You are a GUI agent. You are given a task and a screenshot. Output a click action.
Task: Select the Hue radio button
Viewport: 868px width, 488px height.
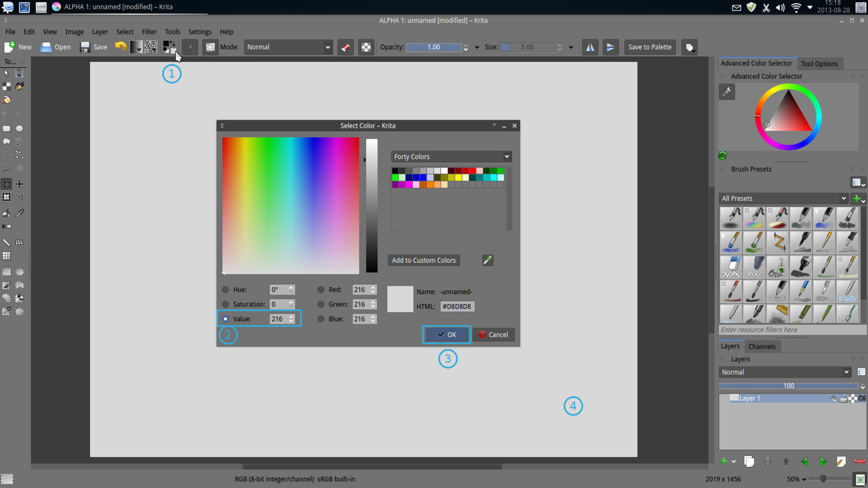pos(224,289)
